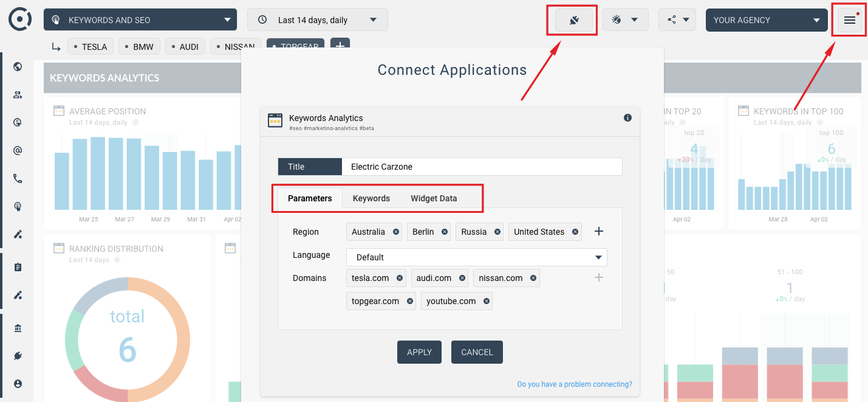Select the BMW project tab
Screen dimensions: 868x402
tap(140, 47)
